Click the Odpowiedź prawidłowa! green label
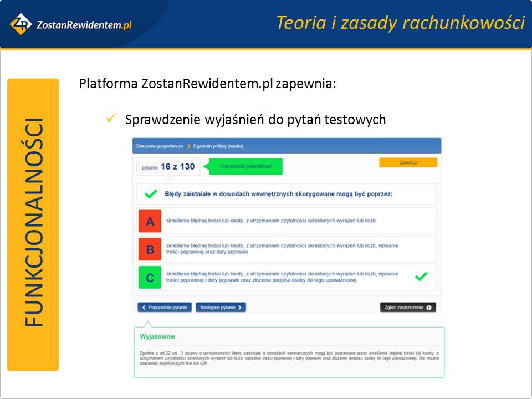 [246, 166]
